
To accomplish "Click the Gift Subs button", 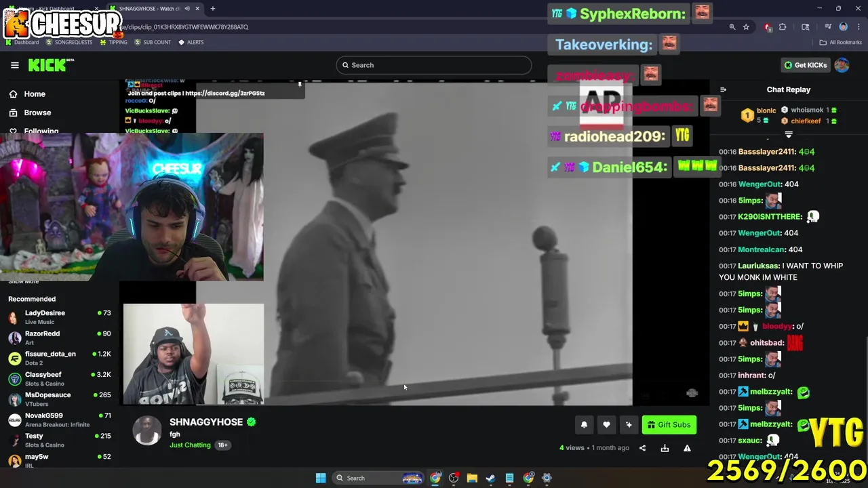I will pyautogui.click(x=669, y=425).
